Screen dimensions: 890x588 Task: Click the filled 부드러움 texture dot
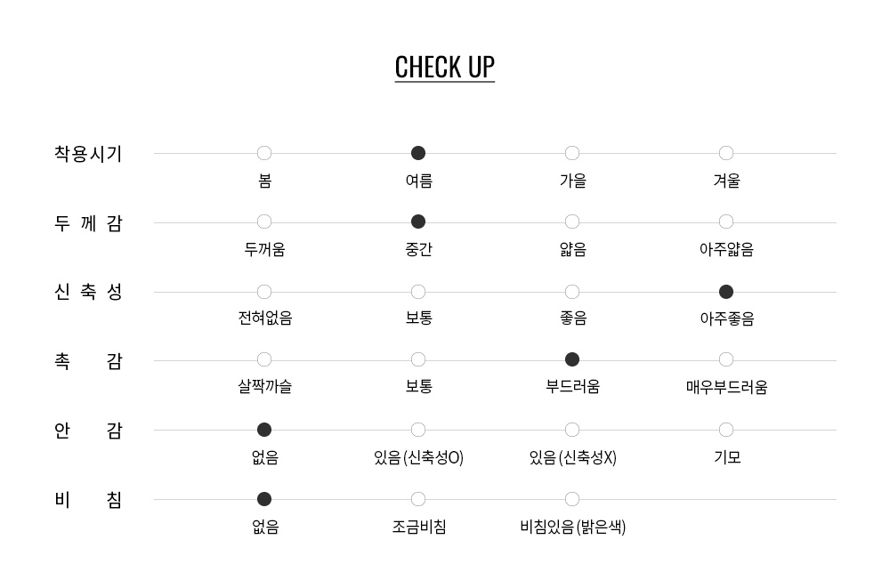(x=572, y=360)
